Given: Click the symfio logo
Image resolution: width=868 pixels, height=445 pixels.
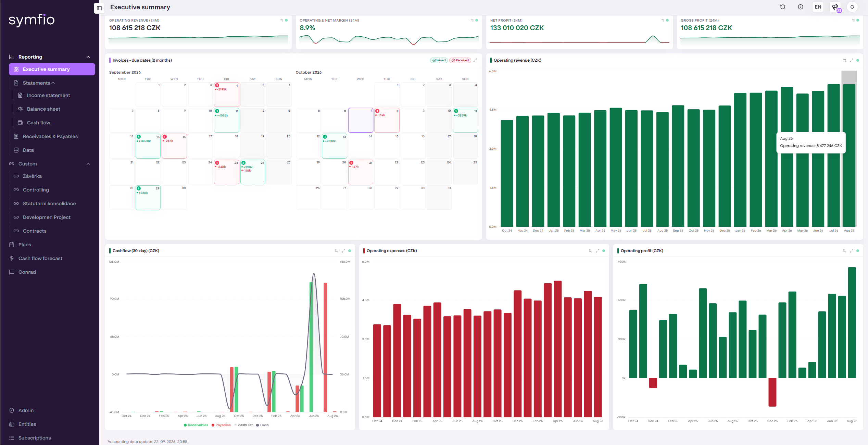Looking at the screenshot, I should click(x=32, y=20).
